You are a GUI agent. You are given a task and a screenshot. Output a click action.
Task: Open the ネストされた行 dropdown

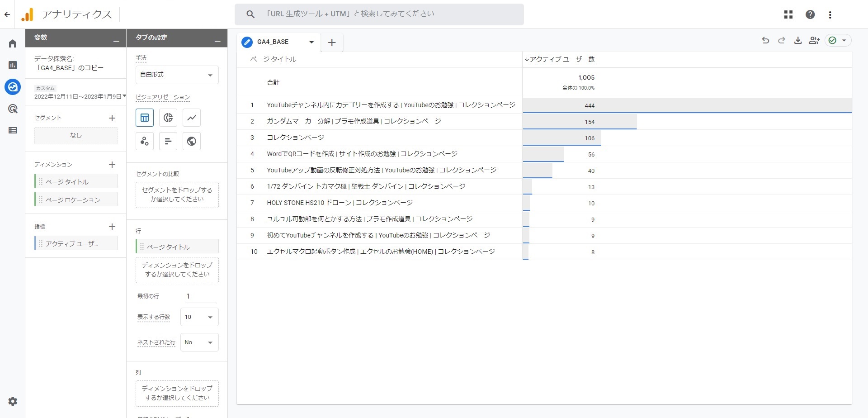199,342
